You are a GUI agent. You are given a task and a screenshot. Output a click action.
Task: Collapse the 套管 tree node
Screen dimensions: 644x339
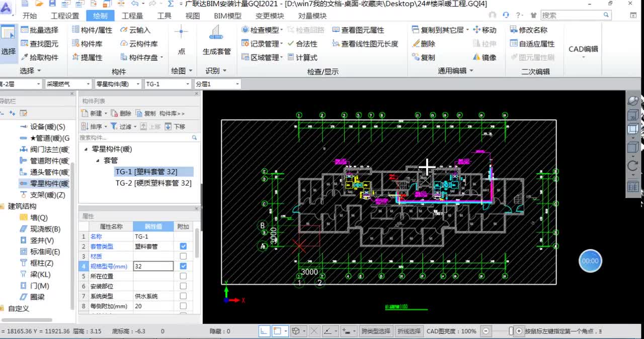coord(98,160)
